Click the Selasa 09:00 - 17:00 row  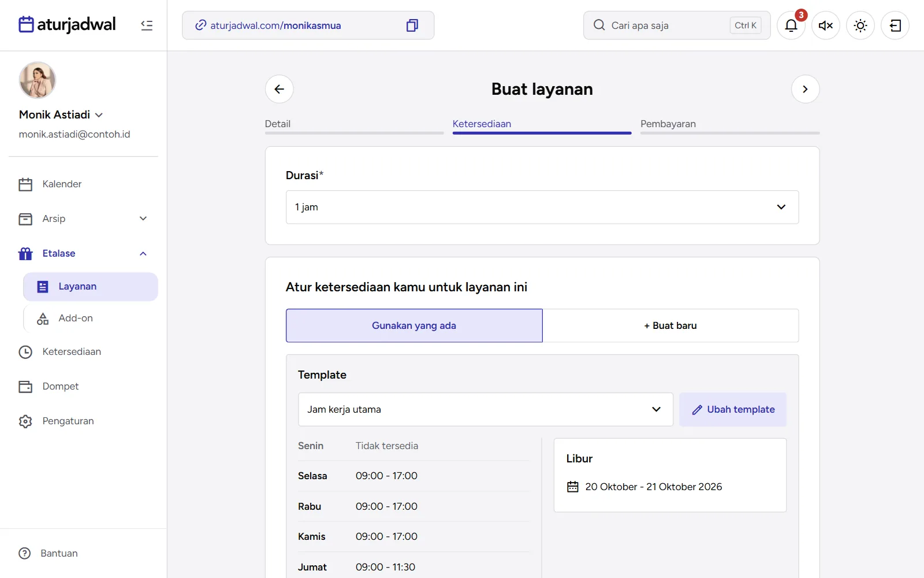[413, 476]
